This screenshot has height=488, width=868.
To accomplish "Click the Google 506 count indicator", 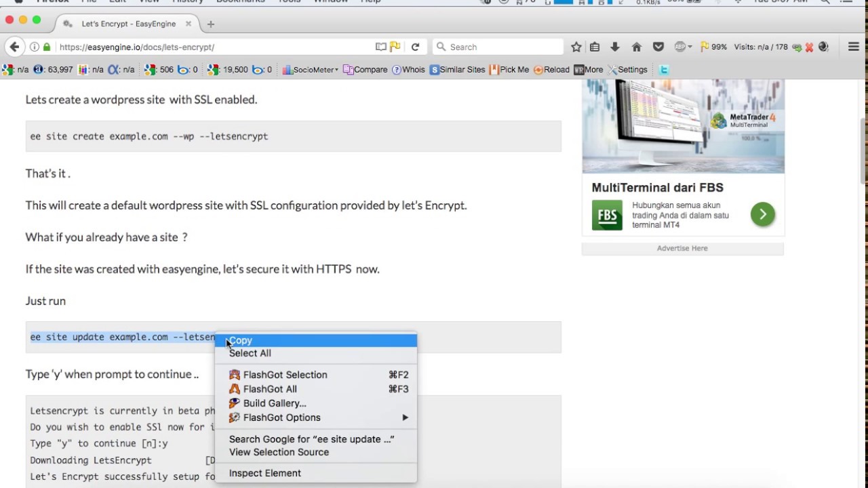I will click(x=159, y=69).
